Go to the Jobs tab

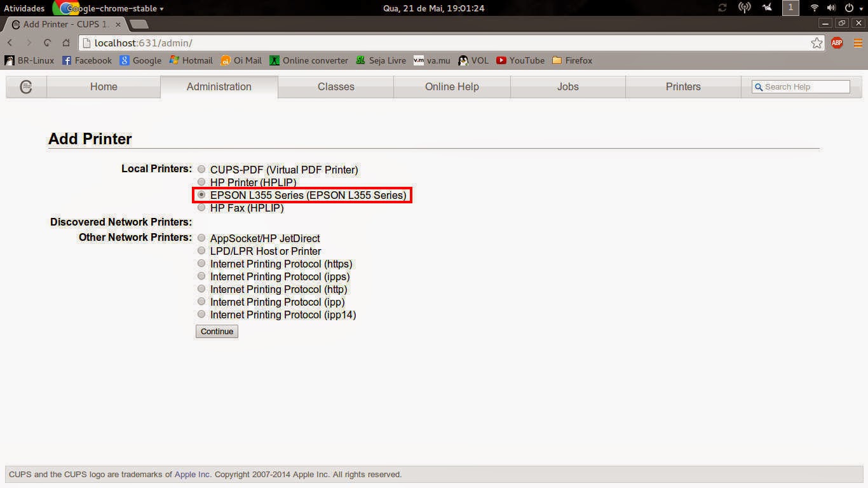[x=567, y=87]
